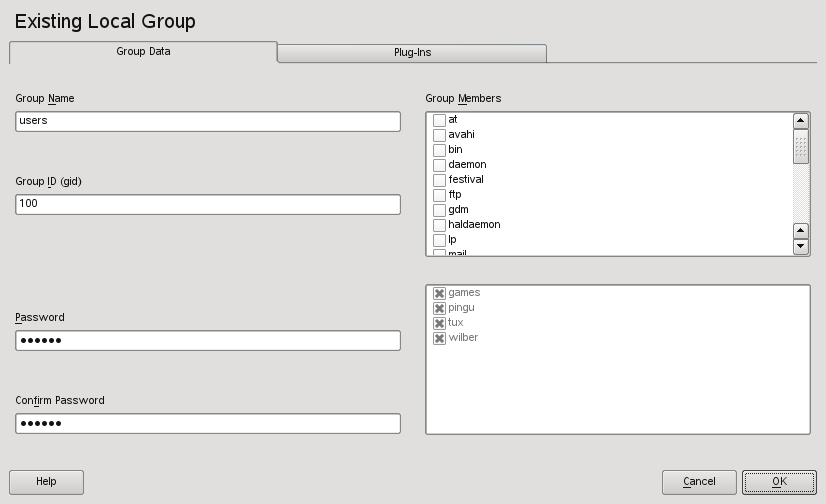Viewport: 826px width, 504px height.
Task: Click the Group Members scrollbar handle
Action: click(800, 147)
